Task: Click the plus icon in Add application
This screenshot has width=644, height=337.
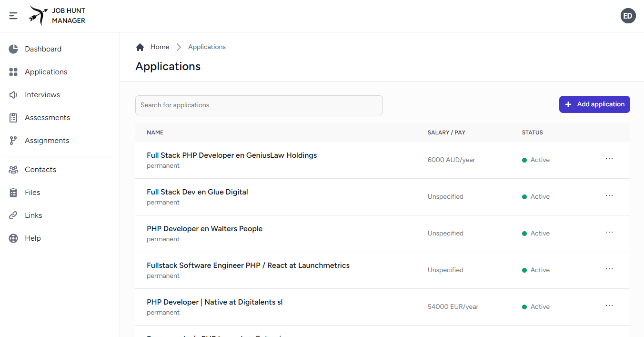Action: tap(568, 104)
